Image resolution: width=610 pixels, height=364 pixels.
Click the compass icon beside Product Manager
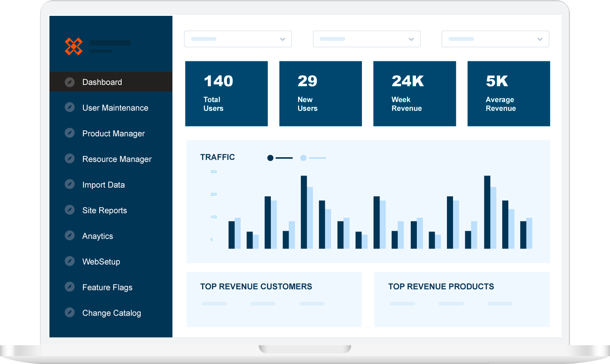point(70,133)
